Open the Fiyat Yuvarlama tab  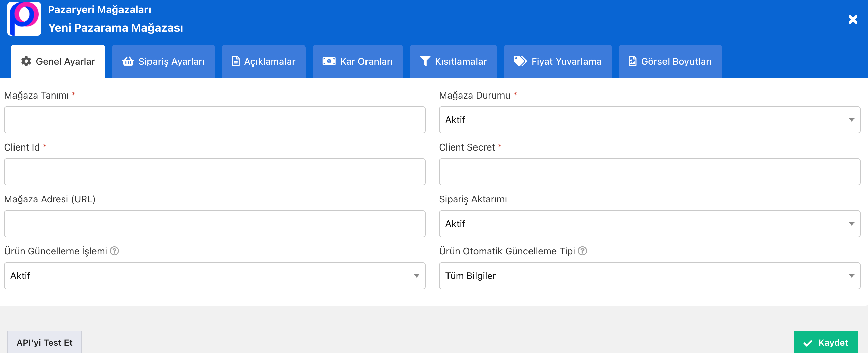pos(558,61)
